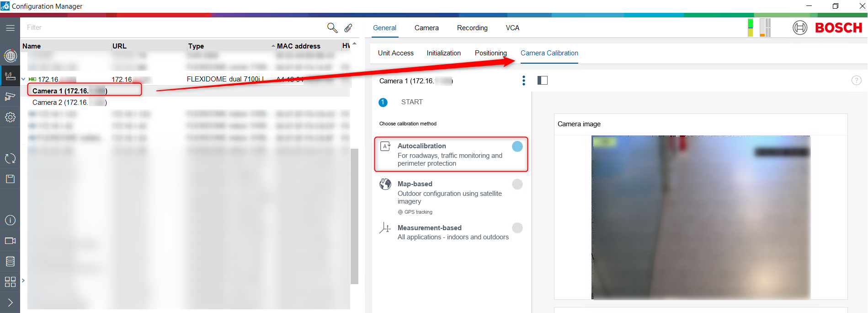
Task: Click the camera image preview
Action: [701, 217]
